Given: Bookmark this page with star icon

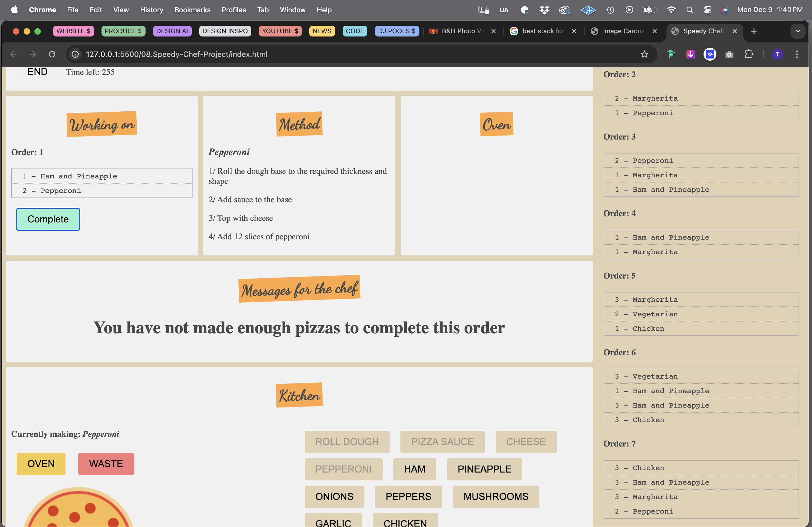Looking at the screenshot, I should (644, 54).
